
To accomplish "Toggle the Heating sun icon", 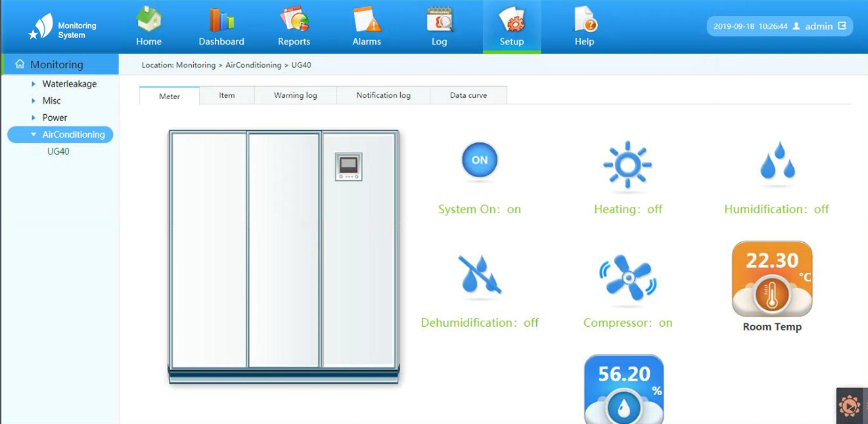I will [x=628, y=164].
